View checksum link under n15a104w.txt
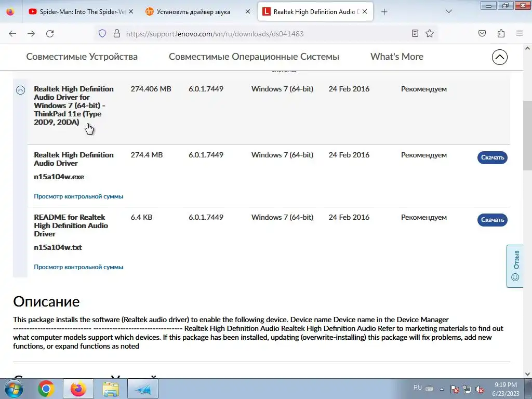Screen dimensions: 532x399 (78, 267)
